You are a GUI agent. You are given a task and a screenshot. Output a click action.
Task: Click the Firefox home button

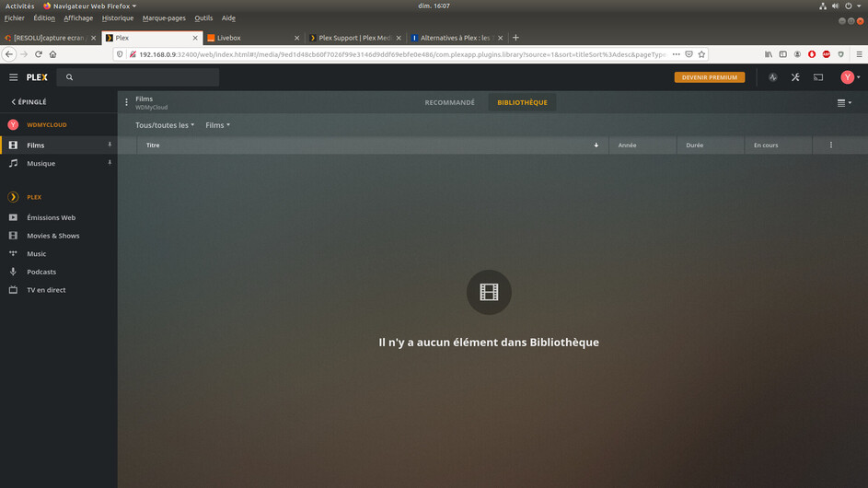coord(52,54)
